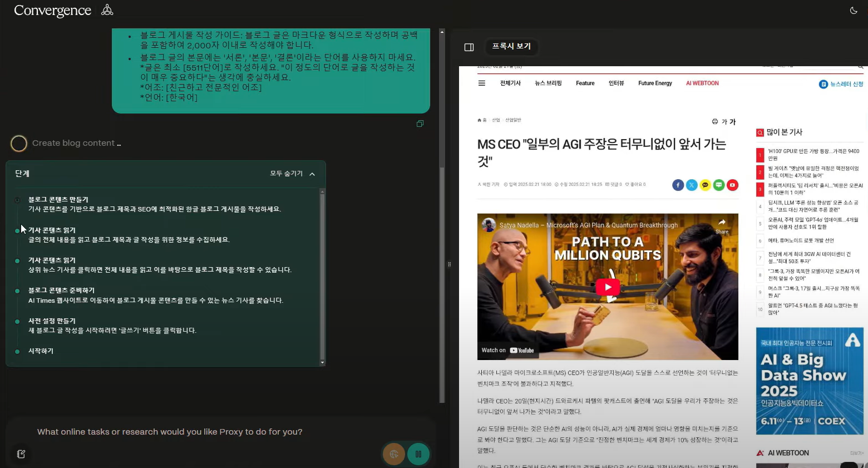The image size is (868, 468).
Task: Click the 좋아요 0 like button
Action: tap(635, 184)
